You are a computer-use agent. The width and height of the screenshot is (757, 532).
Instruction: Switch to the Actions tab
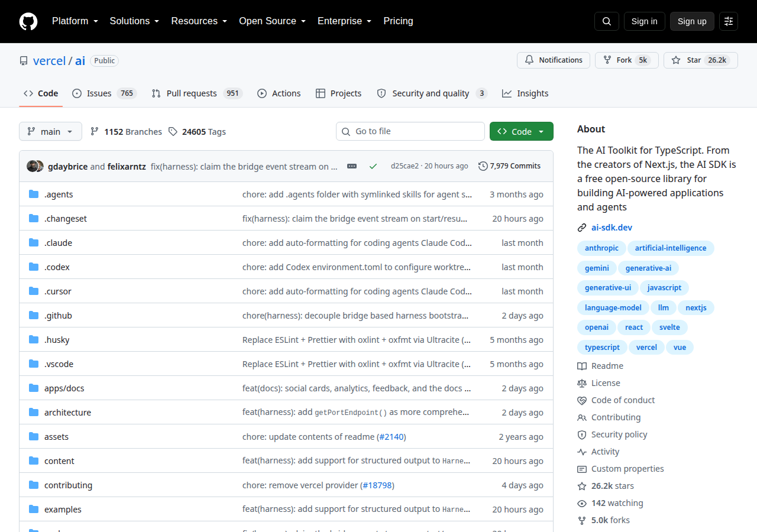click(279, 93)
